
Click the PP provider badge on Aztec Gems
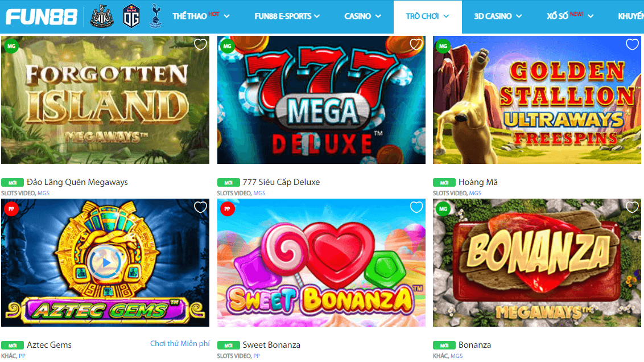point(11,209)
